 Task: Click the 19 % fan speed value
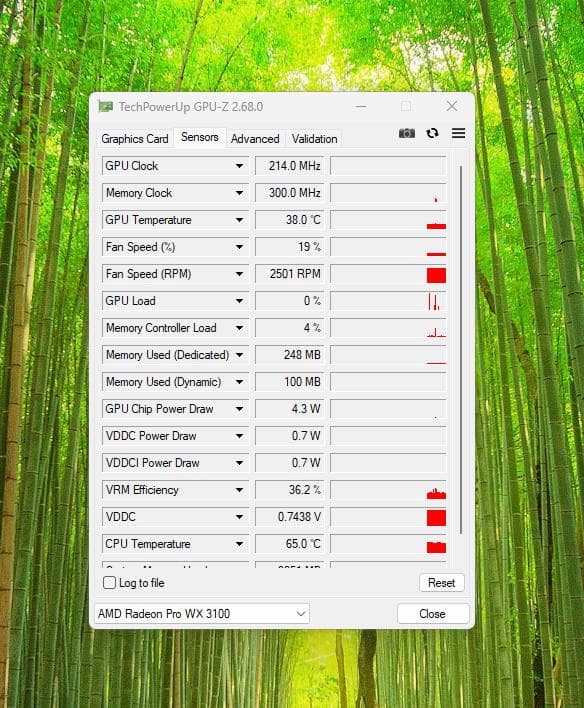[x=290, y=247]
